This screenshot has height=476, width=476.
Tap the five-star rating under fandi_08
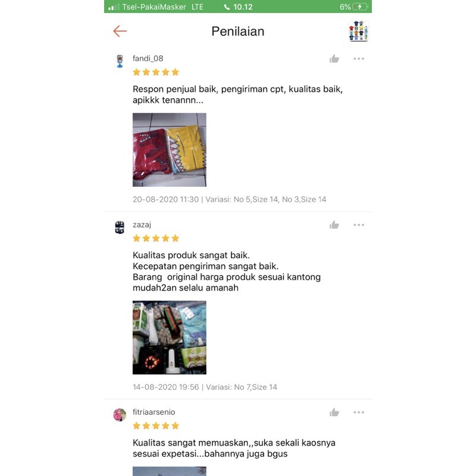click(x=156, y=72)
